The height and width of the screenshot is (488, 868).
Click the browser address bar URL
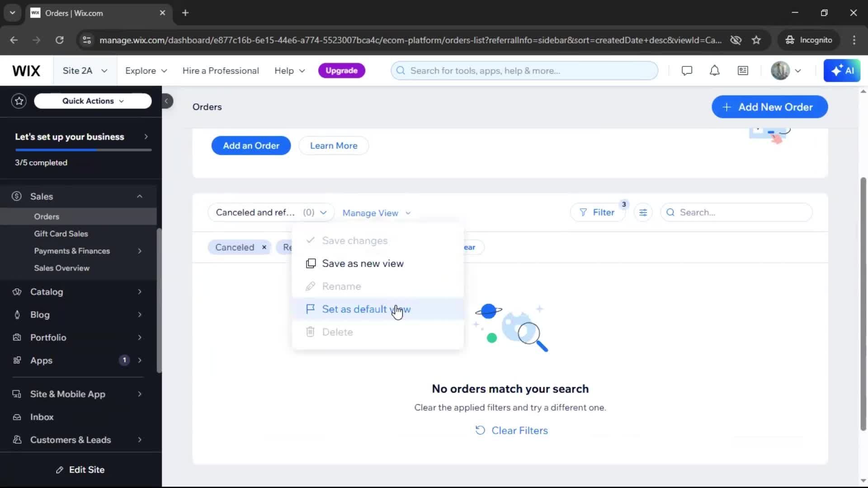(410, 40)
